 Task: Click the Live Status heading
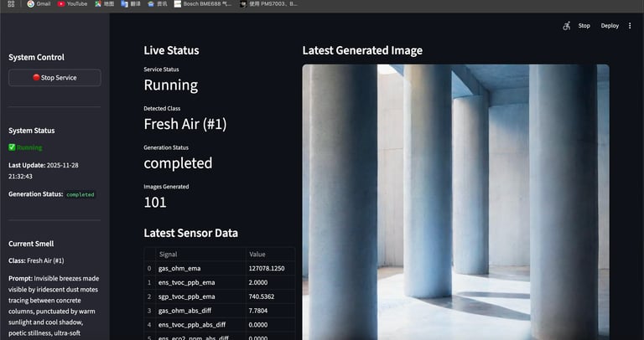pyautogui.click(x=171, y=50)
